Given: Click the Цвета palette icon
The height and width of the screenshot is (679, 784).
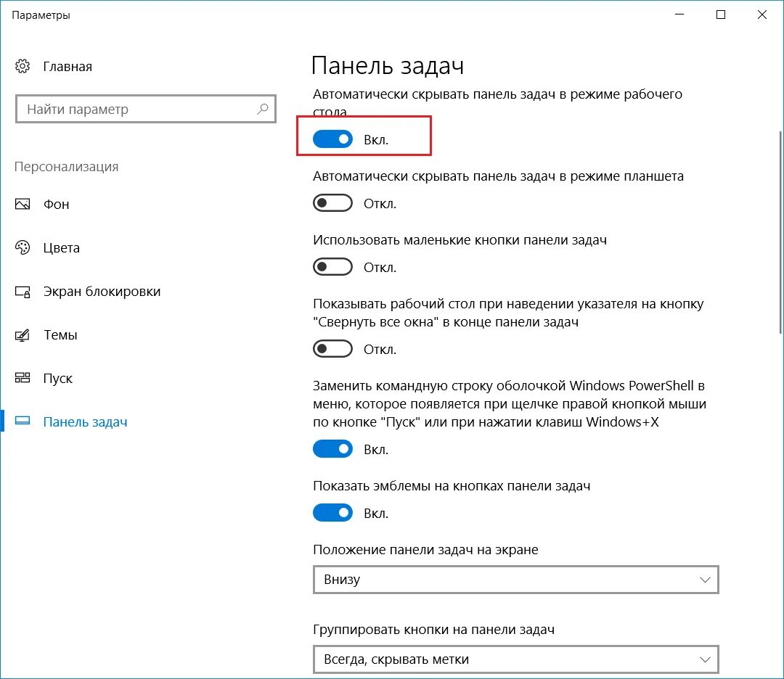Looking at the screenshot, I should pos(23,248).
